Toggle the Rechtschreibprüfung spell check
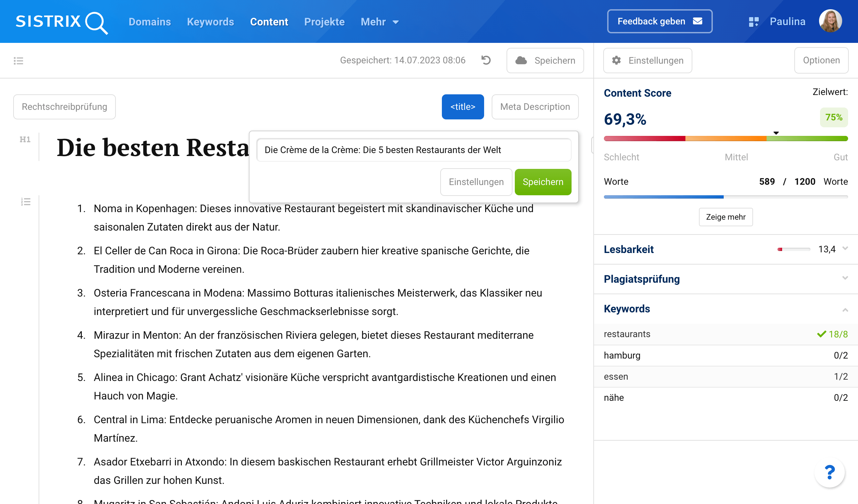This screenshot has height=504, width=858. pyautogui.click(x=64, y=107)
